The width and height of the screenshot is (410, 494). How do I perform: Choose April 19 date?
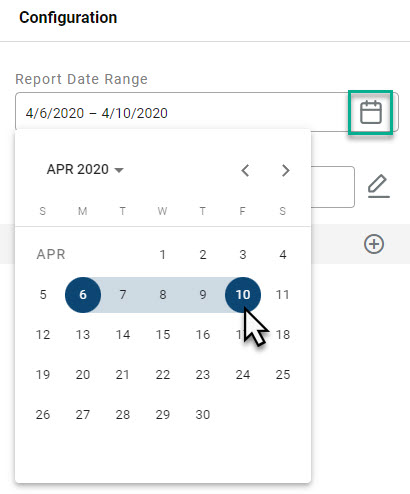coord(43,375)
